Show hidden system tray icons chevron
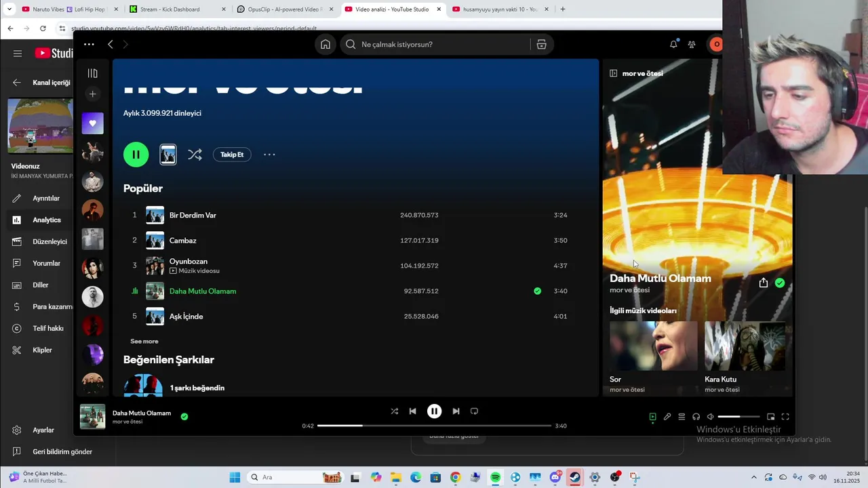 click(753, 477)
